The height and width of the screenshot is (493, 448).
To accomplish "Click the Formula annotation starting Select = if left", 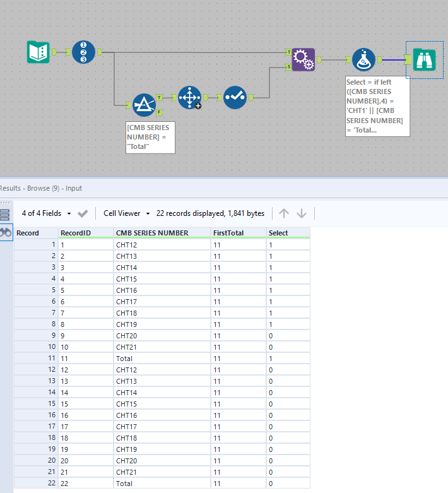I will pyautogui.click(x=377, y=106).
